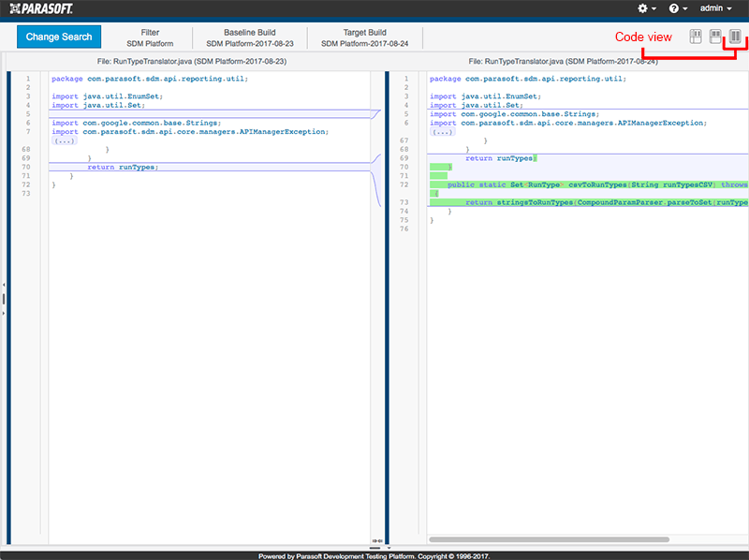Switch to the first split-panel layout view icon
This screenshot has height=560, width=749.
coord(696,37)
